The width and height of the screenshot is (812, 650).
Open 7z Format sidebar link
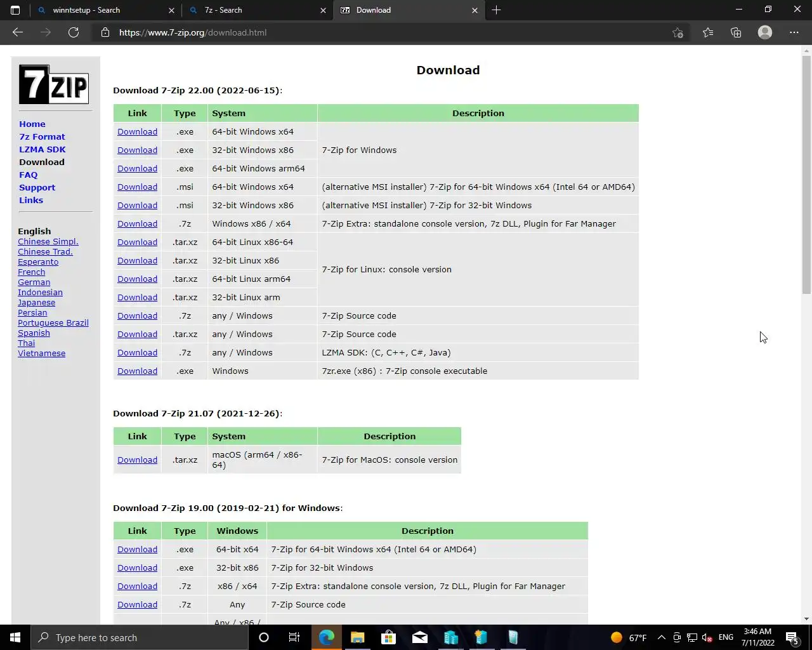point(42,136)
